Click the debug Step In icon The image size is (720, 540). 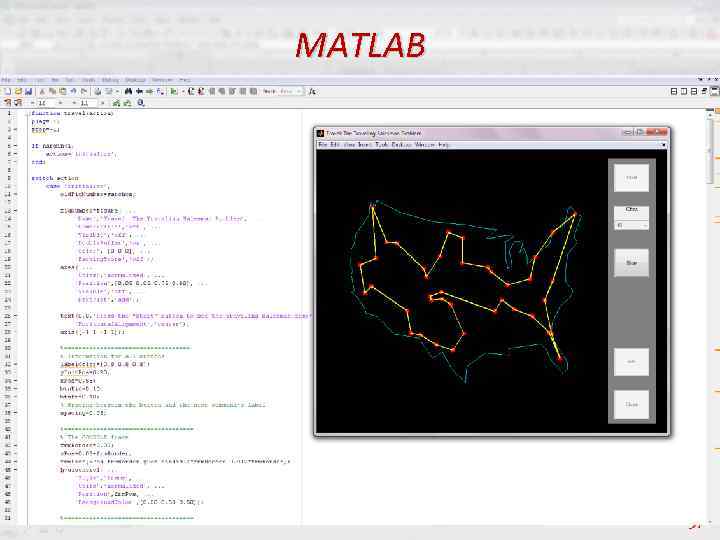tap(222, 91)
